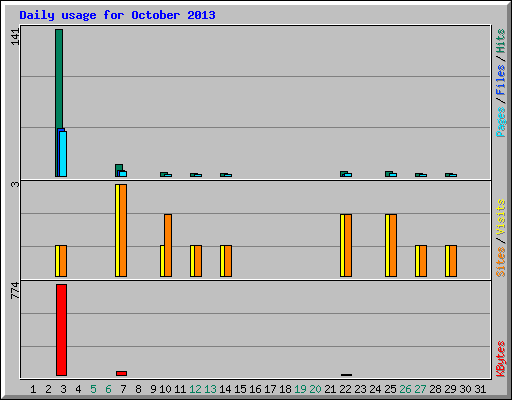The width and height of the screenshot is (512, 400).
Task: Click the tall green hits bar for day 3
Action: 59,79
